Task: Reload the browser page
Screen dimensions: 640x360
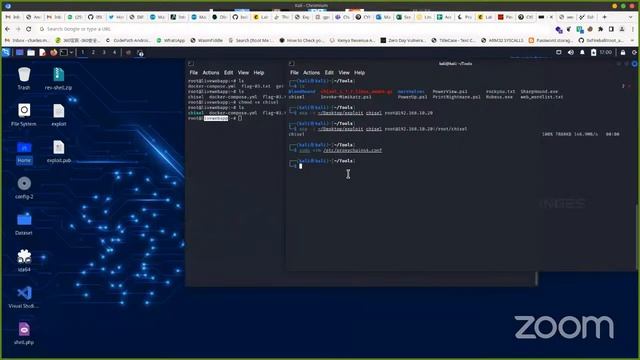Action: click(29, 29)
